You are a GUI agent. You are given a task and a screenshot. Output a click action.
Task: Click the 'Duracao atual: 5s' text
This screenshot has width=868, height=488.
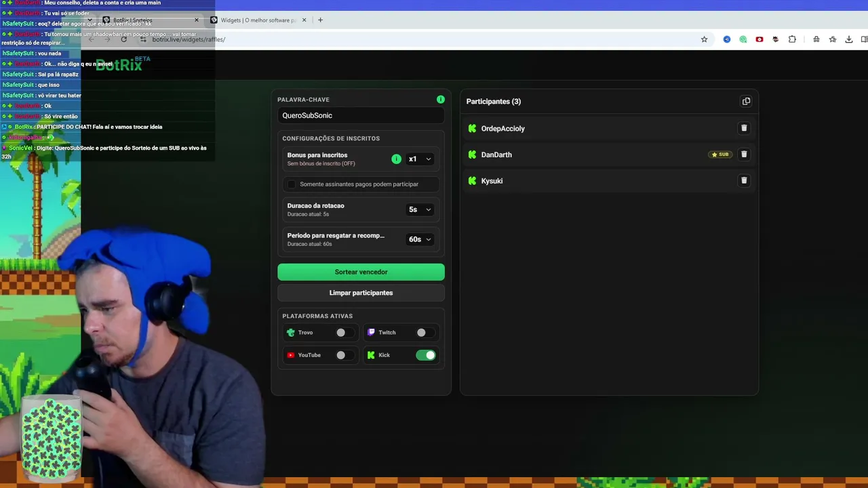point(308,214)
